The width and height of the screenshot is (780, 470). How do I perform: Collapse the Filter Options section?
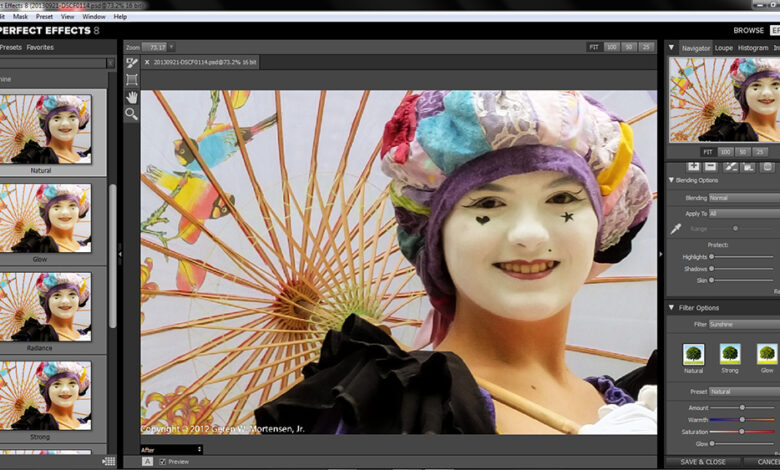pos(671,308)
